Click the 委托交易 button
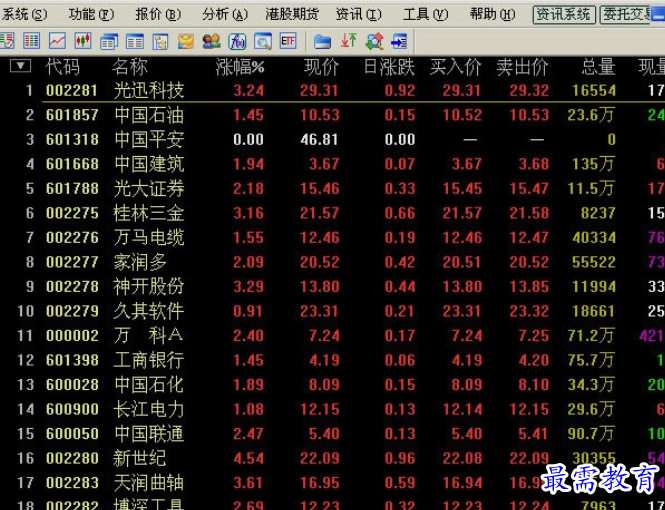The width and height of the screenshot is (665, 510). click(626, 15)
